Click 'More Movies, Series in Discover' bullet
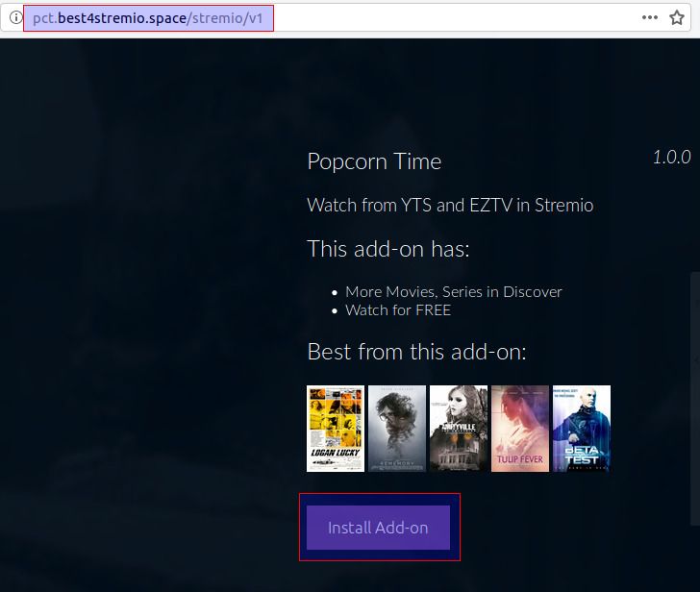This screenshot has height=592, width=700. pos(454,291)
